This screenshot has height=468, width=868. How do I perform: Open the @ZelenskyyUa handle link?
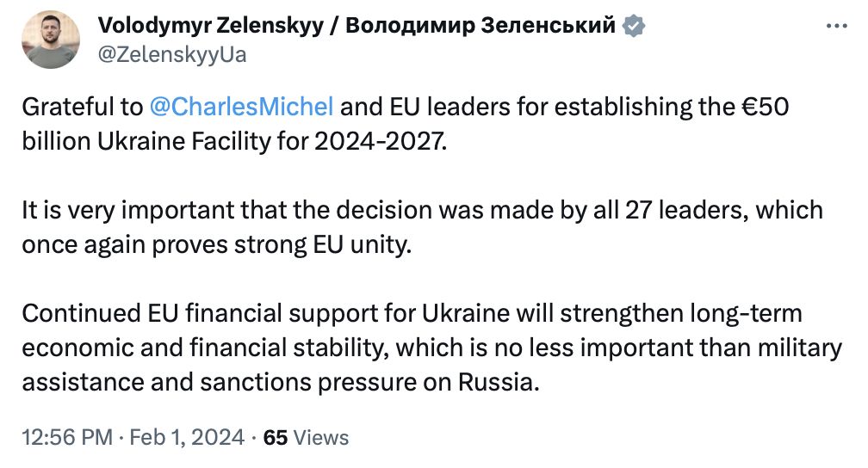pyautogui.click(x=172, y=54)
